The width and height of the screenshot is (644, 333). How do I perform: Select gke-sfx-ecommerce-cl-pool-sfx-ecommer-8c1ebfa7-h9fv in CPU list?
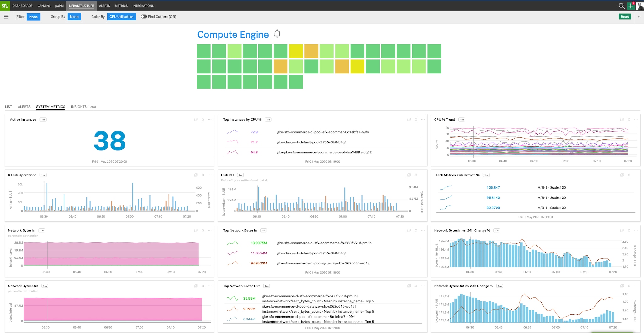tap(322, 132)
